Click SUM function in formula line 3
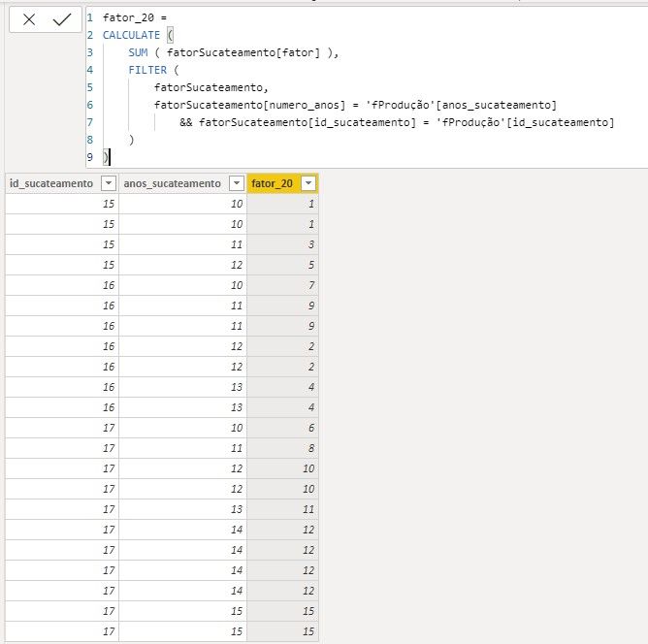This screenshot has width=648, height=644. pyautogui.click(x=138, y=52)
